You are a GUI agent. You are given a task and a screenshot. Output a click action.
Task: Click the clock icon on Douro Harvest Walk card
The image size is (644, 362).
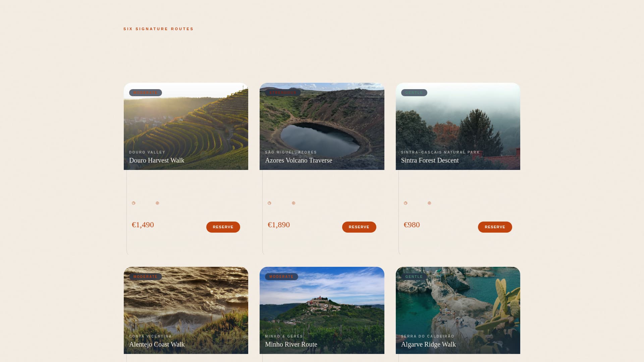click(x=133, y=203)
